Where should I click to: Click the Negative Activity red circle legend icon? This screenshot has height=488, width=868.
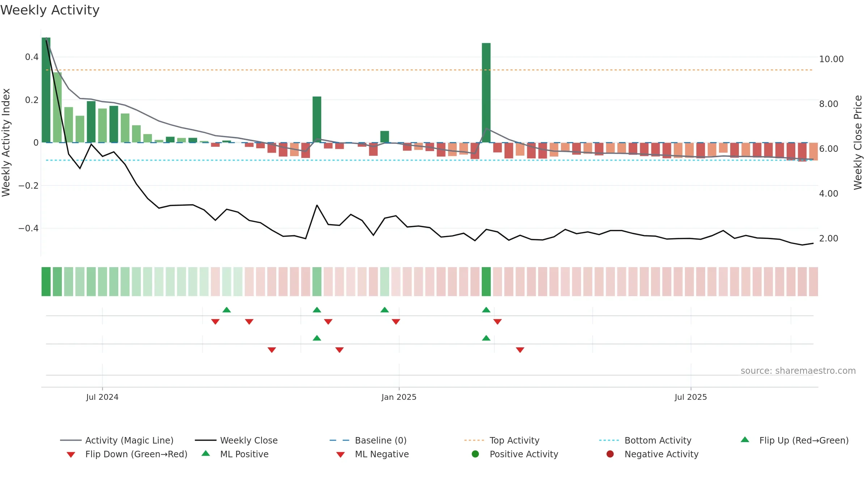coord(610,454)
